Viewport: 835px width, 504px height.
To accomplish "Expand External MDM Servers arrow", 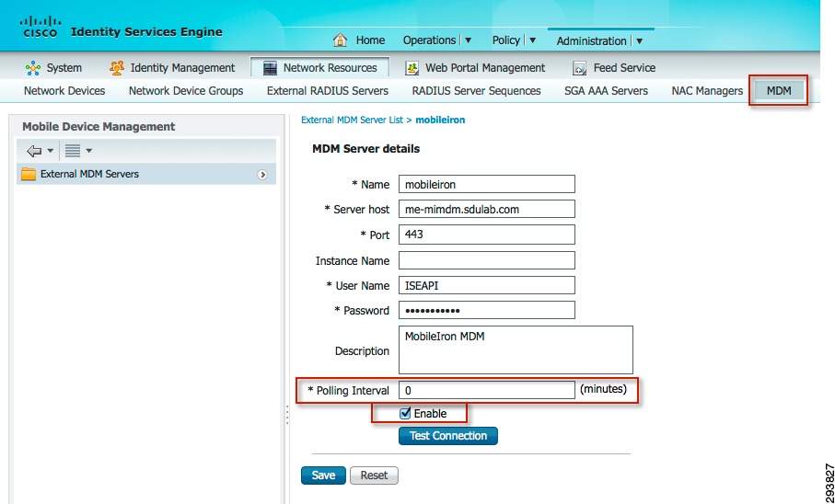I will (262, 175).
